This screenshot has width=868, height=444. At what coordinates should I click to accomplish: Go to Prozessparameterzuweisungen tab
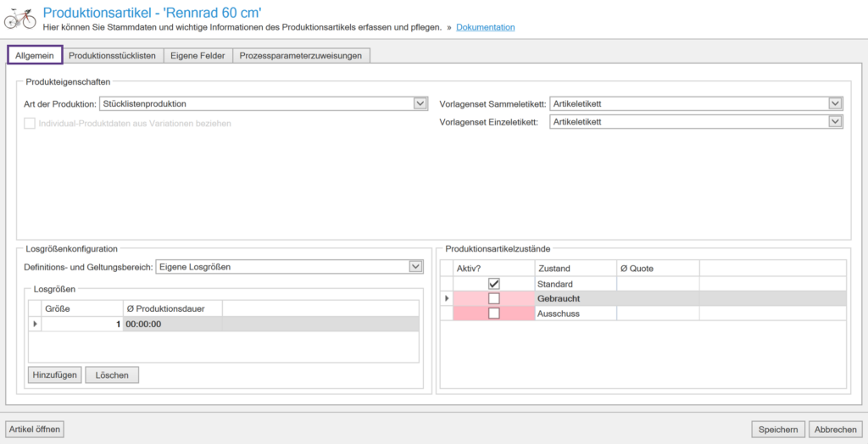point(301,55)
